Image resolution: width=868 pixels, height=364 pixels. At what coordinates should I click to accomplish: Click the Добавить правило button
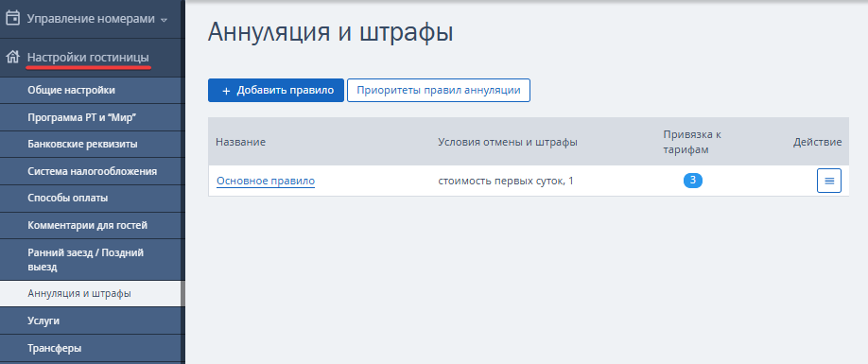pyautogui.click(x=276, y=90)
